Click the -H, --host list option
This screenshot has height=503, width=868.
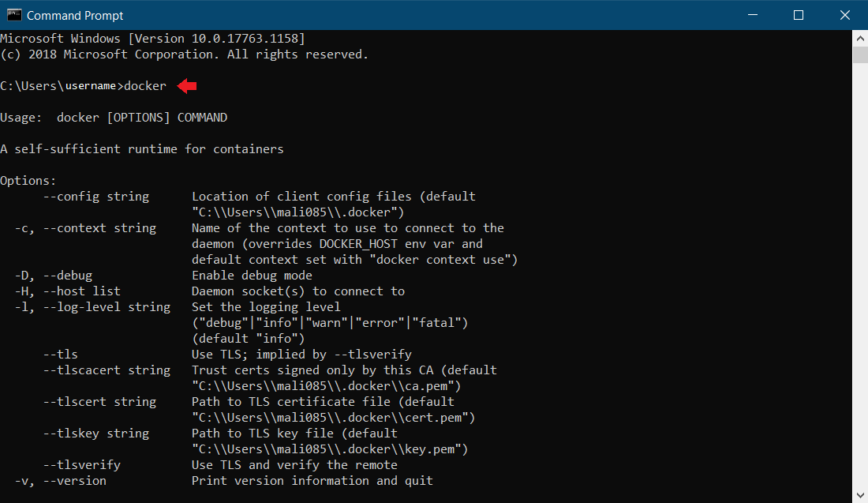[67, 291]
